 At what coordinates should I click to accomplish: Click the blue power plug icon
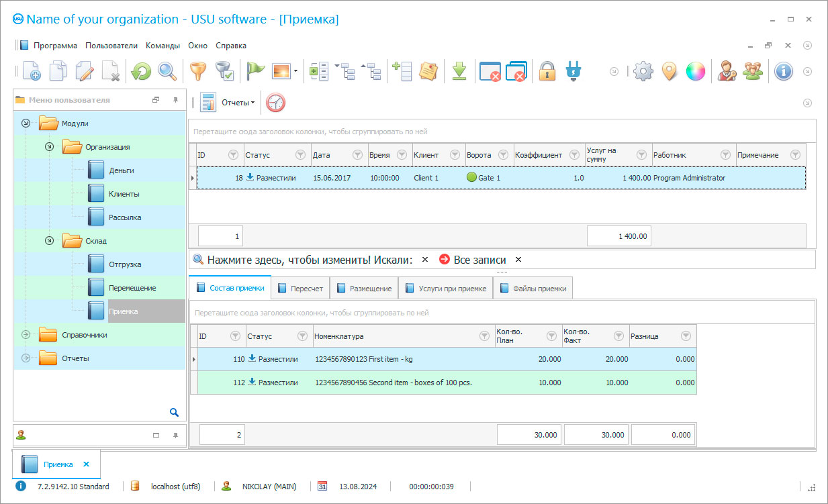[573, 71]
